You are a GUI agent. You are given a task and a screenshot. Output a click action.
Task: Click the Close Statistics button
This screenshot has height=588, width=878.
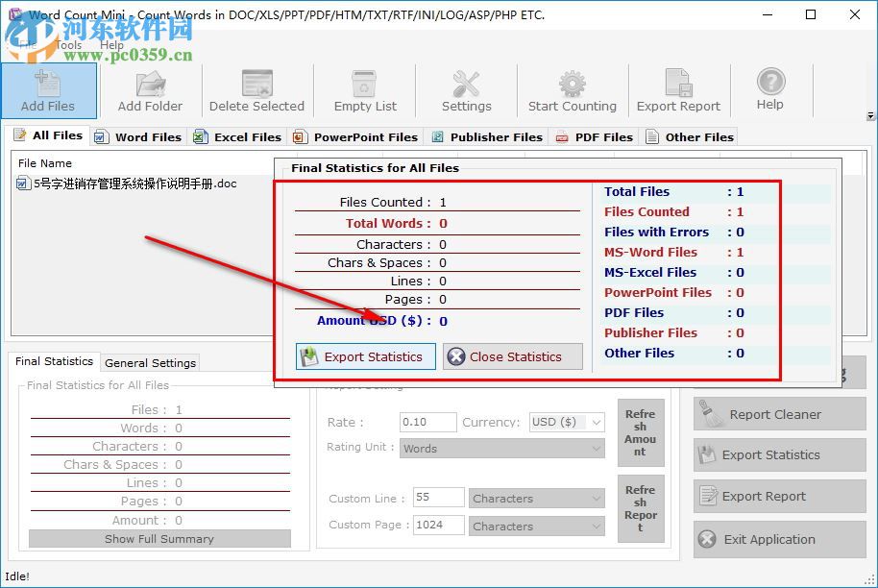[x=513, y=356]
